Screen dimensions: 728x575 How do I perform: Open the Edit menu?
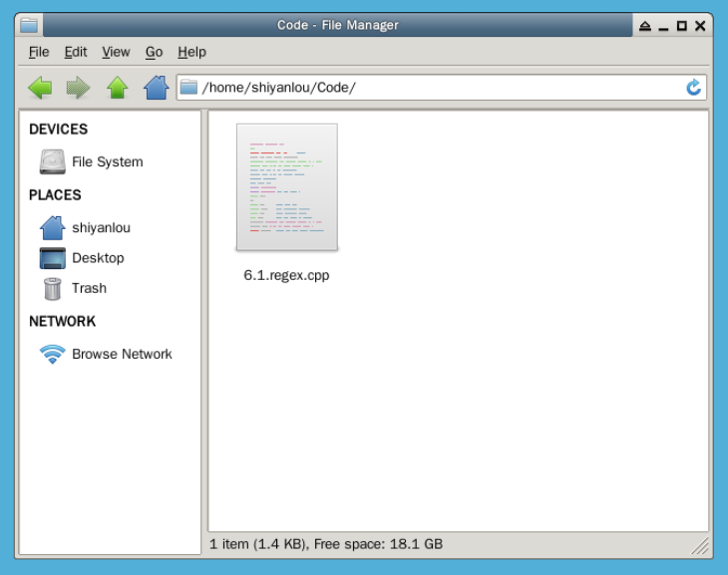tap(75, 52)
